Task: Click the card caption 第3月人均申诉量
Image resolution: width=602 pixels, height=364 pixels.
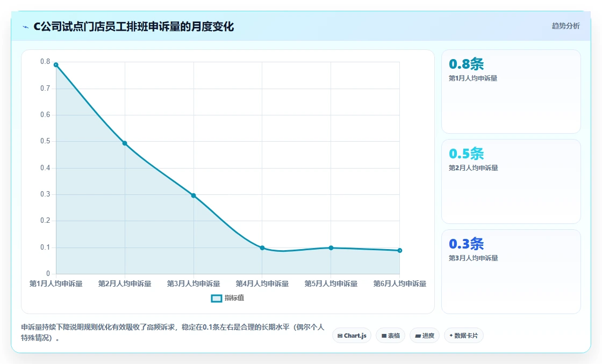Action: click(474, 258)
